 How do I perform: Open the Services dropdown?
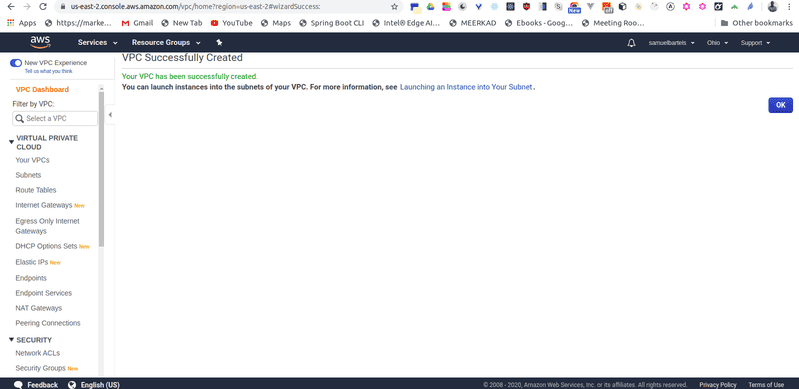click(97, 43)
